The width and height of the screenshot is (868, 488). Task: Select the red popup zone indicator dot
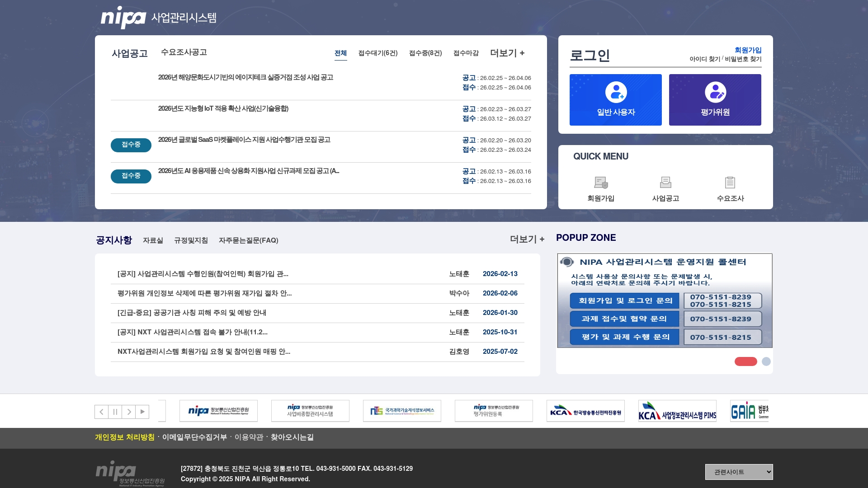coord(745,361)
